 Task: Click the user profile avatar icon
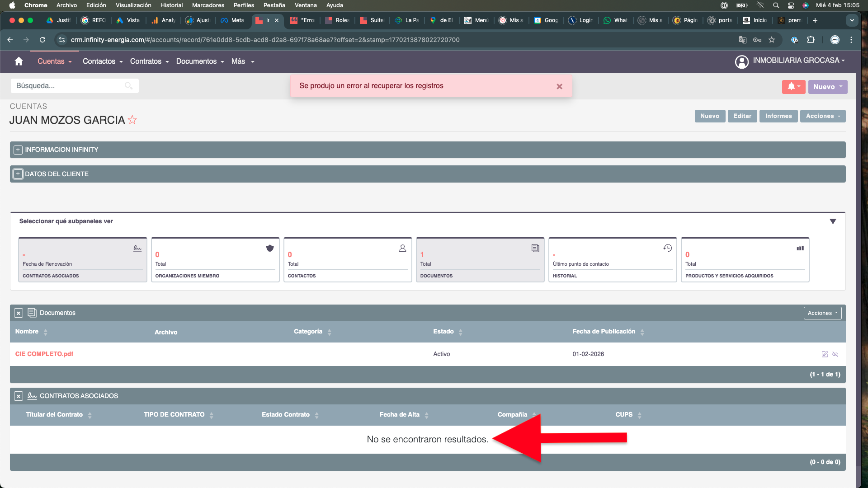tap(741, 61)
